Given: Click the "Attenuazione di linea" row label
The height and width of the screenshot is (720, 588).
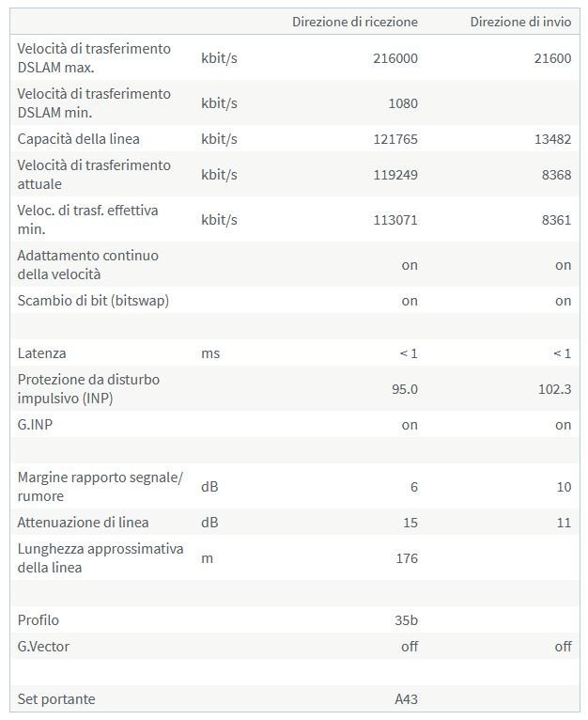Looking at the screenshot, I should pos(84,523).
